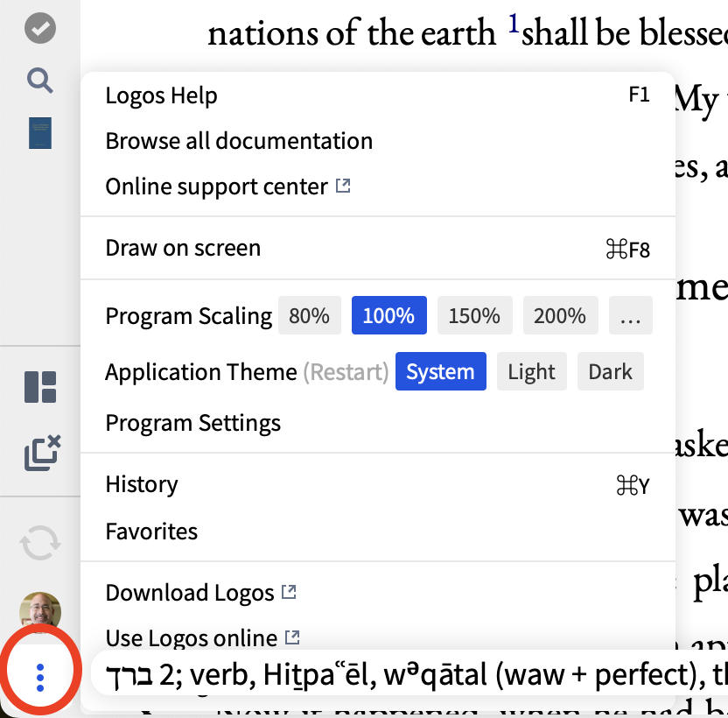
Task: Click Use Logos online link
Action: pyautogui.click(x=192, y=638)
